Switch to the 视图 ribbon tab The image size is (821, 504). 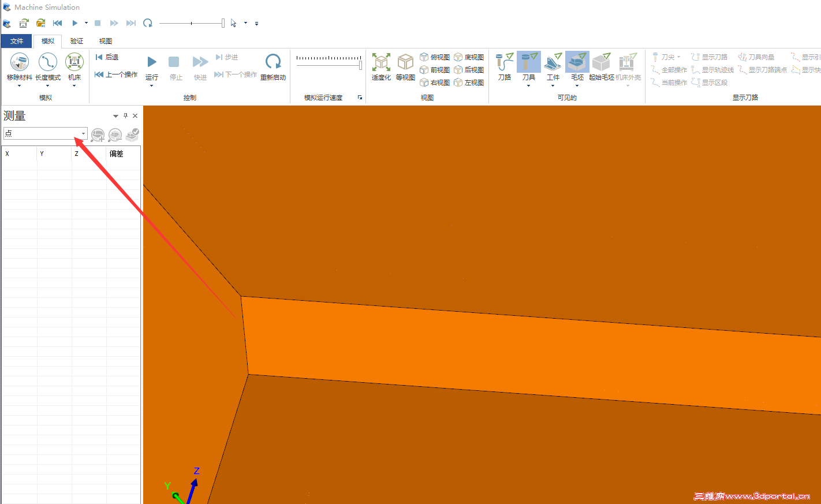coord(106,41)
